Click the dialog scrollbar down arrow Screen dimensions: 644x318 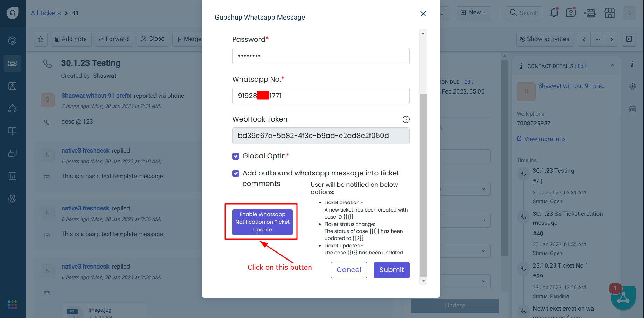(x=423, y=281)
